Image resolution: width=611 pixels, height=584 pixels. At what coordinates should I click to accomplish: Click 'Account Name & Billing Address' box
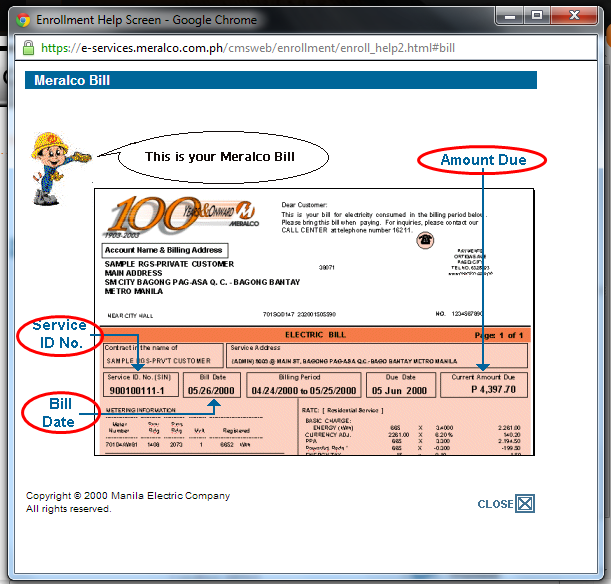(x=164, y=250)
